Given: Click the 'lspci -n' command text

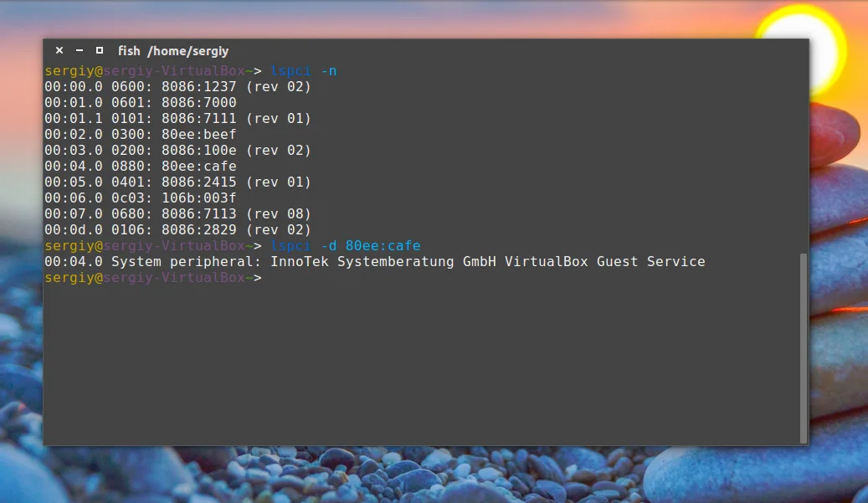Looking at the screenshot, I should click(303, 71).
